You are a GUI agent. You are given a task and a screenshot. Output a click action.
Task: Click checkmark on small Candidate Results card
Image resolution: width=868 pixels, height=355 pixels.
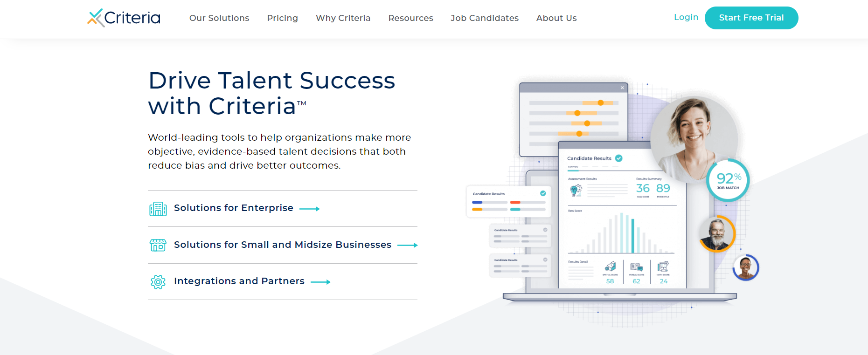coord(543,193)
